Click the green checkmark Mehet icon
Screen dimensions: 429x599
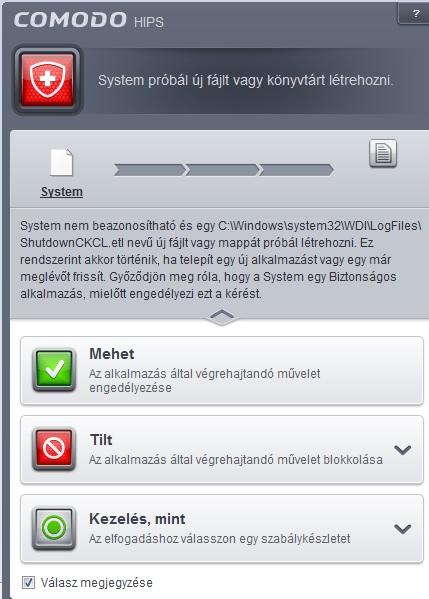pos(54,370)
